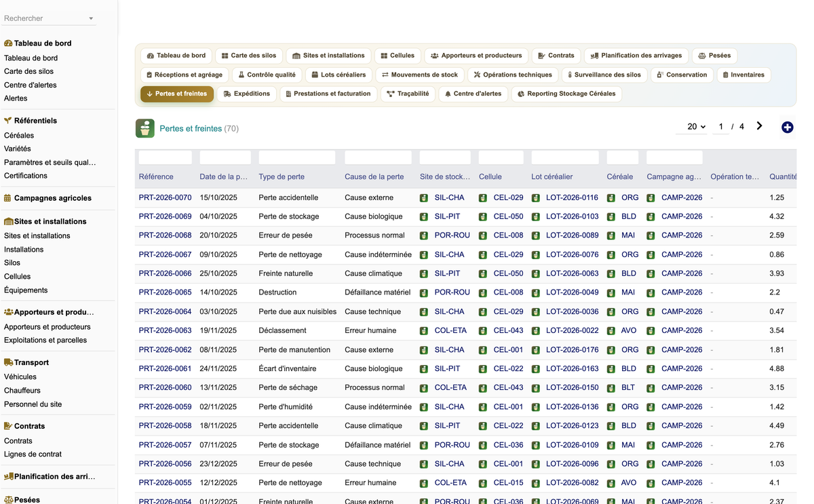This screenshot has width=814, height=504.
Task: Open Lignes de contrat in sidebar
Action: [33, 454]
